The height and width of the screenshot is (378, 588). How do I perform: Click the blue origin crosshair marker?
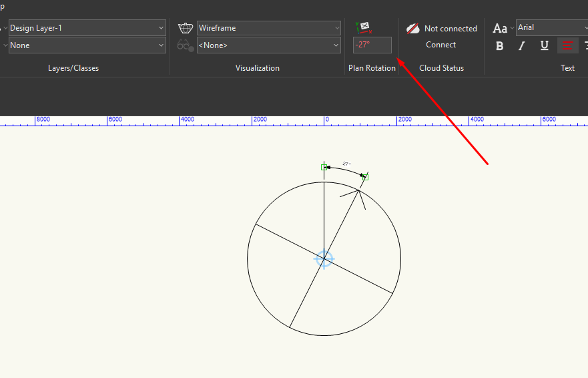[x=324, y=259]
